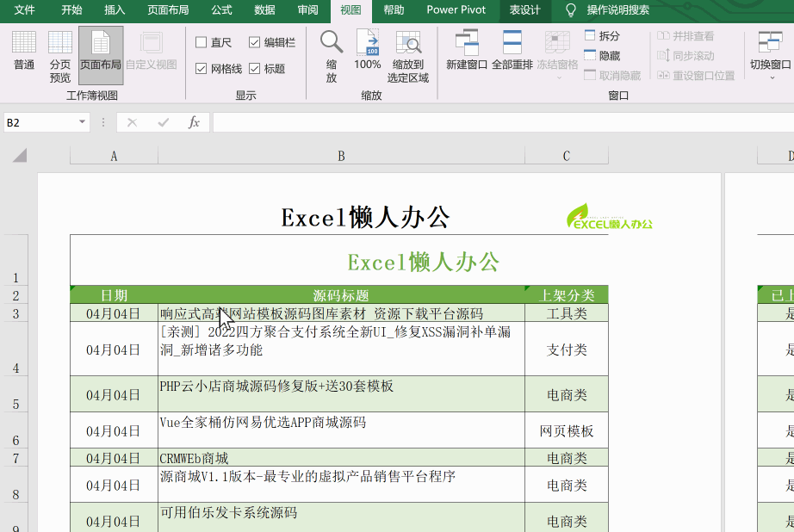Click the Select All corner triangle
Screen dimensions: 794x532
coord(20,155)
